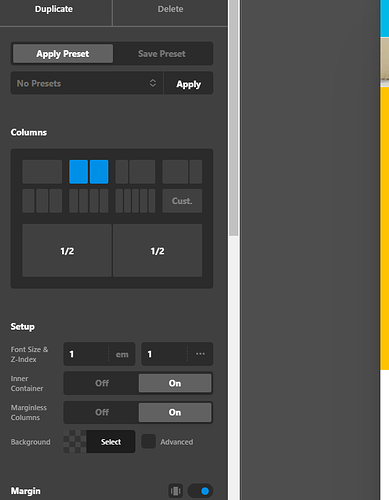Click the second 1/2 column box
The height and width of the screenshot is (500, 389).
157,251
